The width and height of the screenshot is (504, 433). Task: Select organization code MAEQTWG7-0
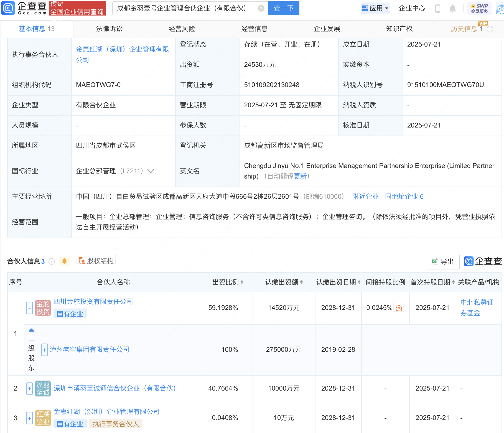(98, 85)
